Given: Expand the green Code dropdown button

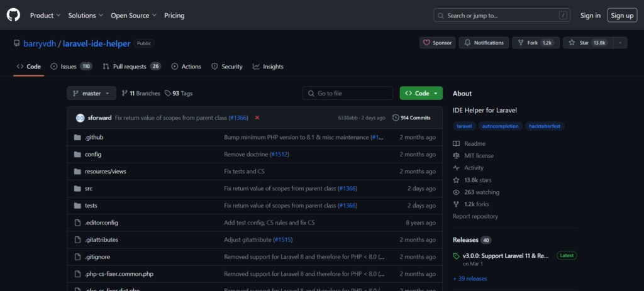Looking at the screenshot, I should 421,93.
